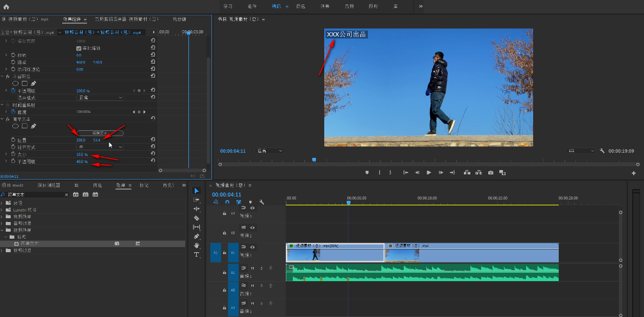Select the Type tool
Screen dimensions: 644x317
coord(196,254)
